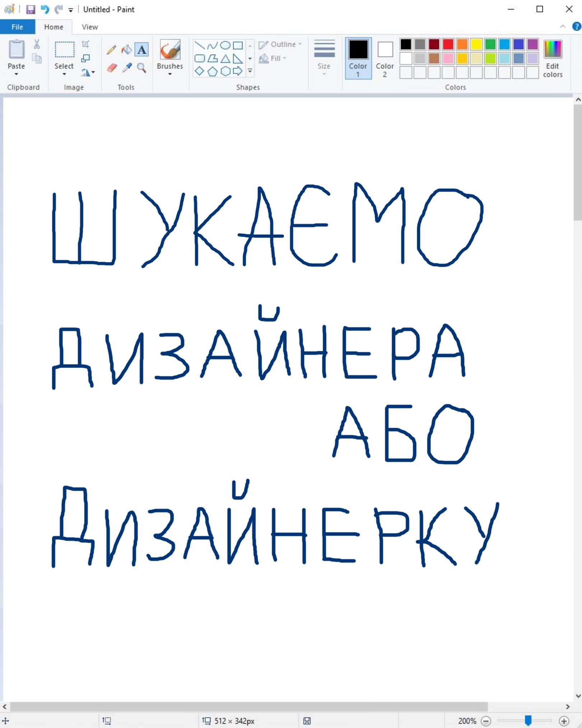Activate the Color 2 button
This screenshot has width=582, height=728.
coord(385,58)
